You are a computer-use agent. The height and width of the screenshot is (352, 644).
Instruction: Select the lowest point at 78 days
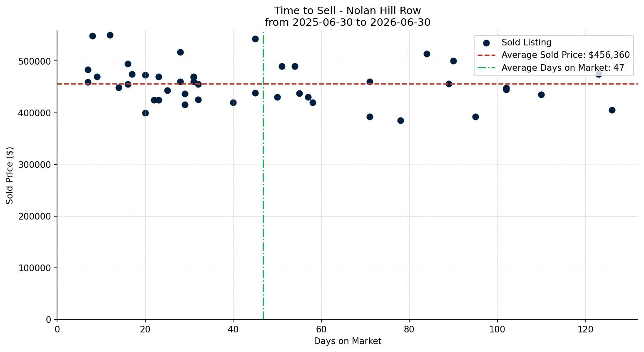400,120
